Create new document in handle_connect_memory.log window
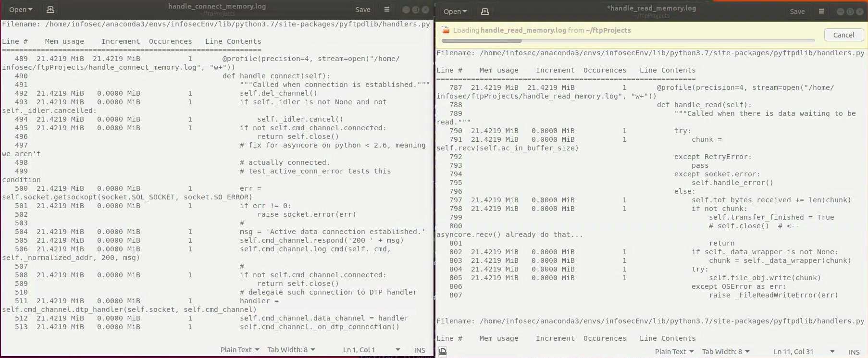 [x=50, y=10]
